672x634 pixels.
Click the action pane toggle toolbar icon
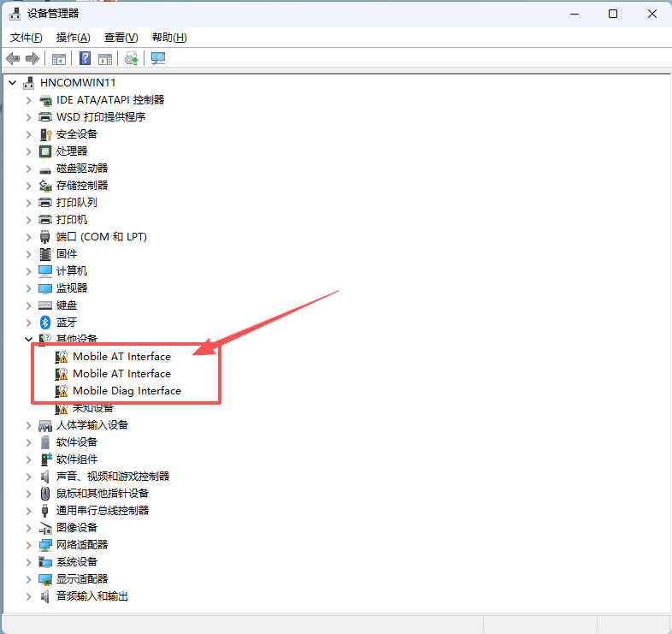105,58
